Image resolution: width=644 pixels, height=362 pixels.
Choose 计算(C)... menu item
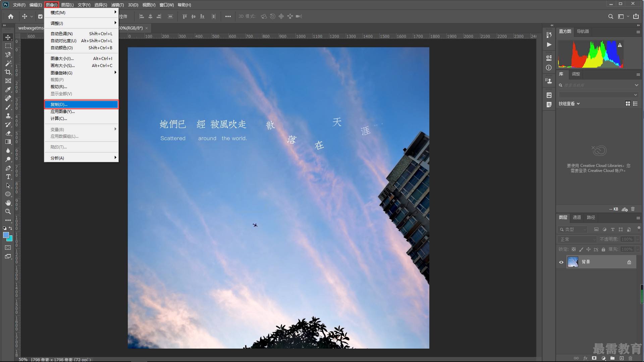tap(81, 119)
